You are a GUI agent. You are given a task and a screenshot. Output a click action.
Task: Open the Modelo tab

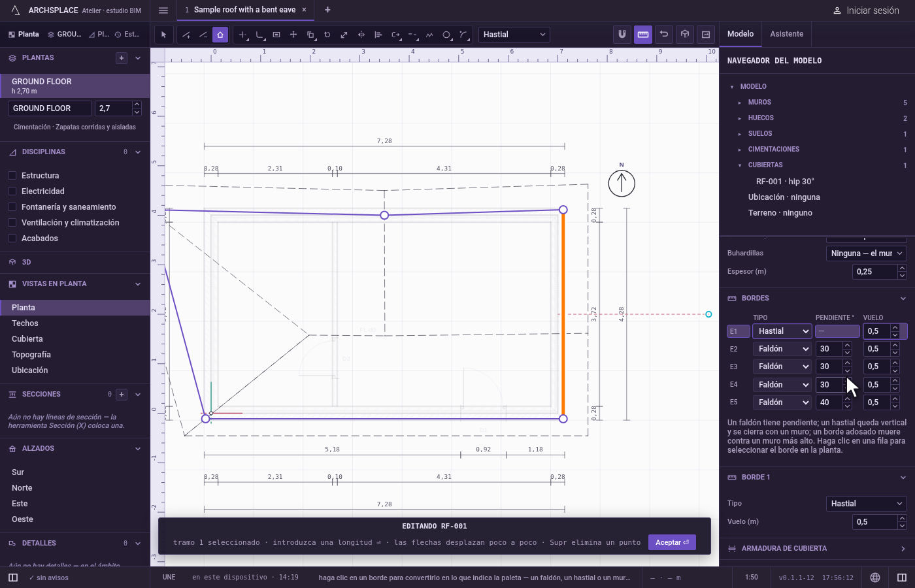coord(740,34)
